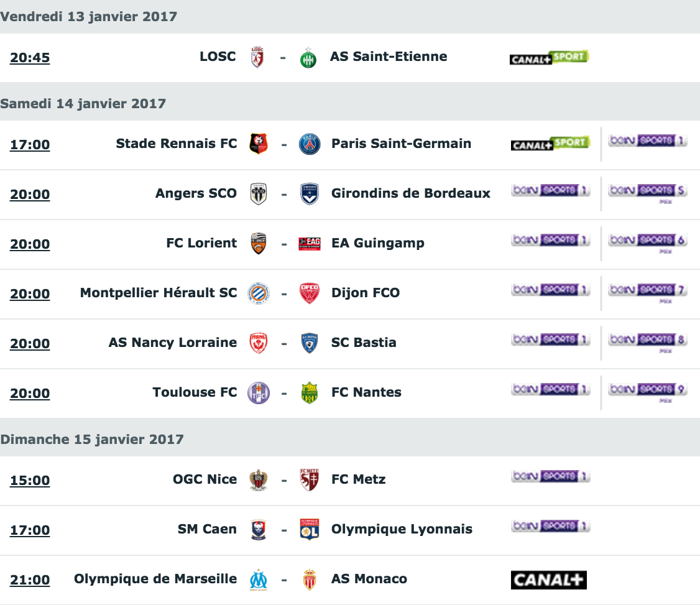Select the Girondins de Bordeaux team name
This screenshot has height=605, width=700.
[411, 193]
